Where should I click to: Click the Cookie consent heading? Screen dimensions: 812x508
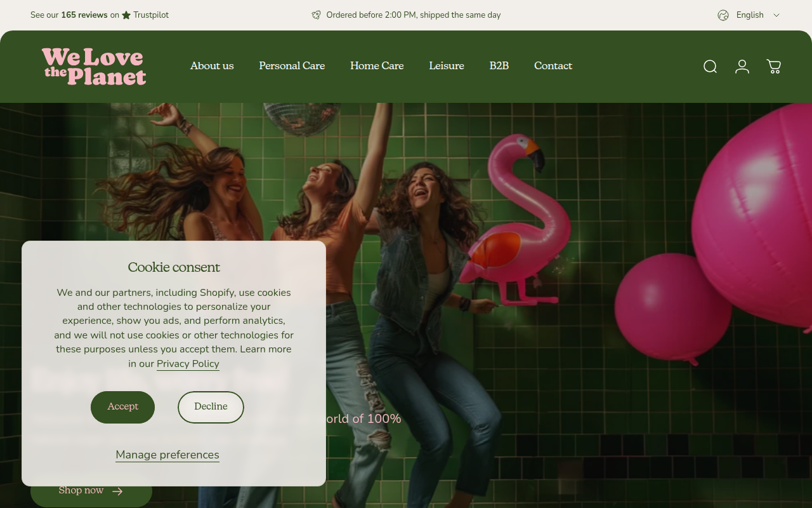tap(174, 267)
